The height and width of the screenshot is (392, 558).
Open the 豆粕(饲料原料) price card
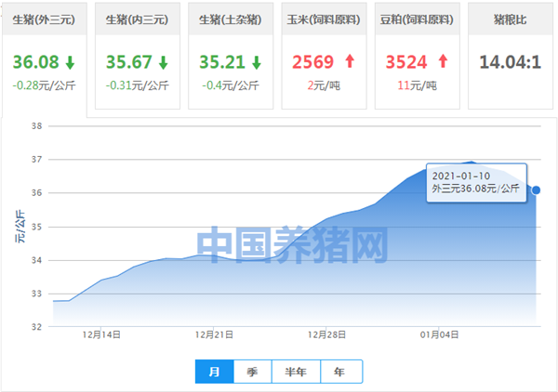pyautogui.click(x=417, y=56)
